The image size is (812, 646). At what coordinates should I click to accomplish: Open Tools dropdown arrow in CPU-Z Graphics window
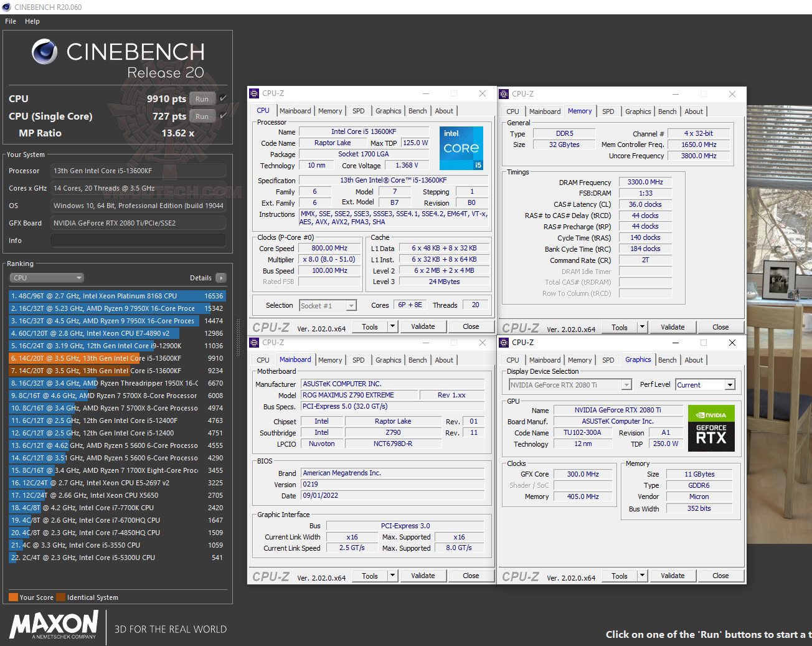pyautogui.click(x=642, y=576)
